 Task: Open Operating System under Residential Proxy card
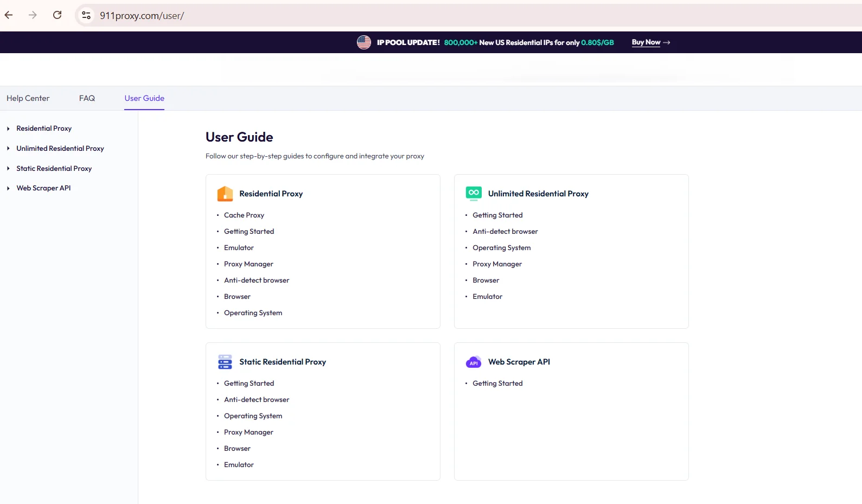click(x=253, y=313)
